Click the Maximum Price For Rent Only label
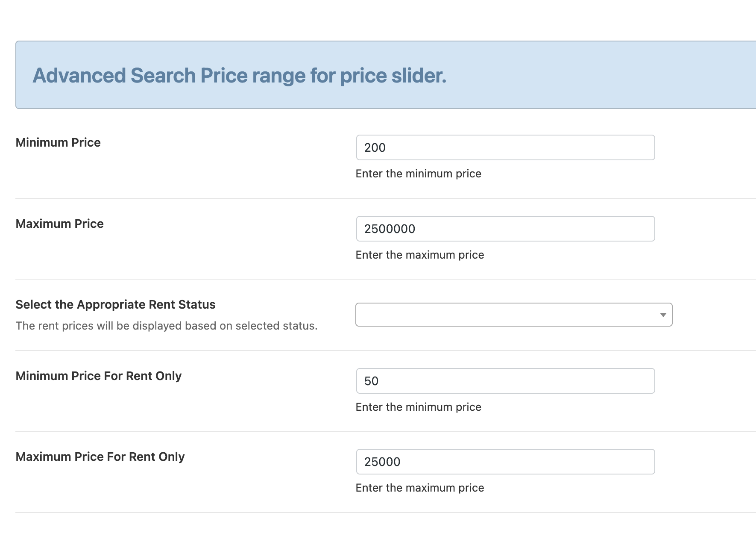This screenshot has height=554, width=756. click(100, 457)
